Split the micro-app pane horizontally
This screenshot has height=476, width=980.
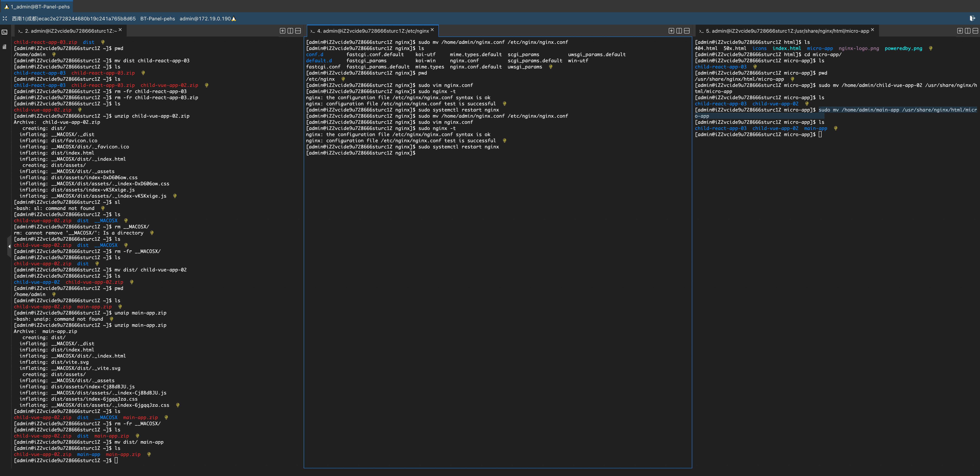pyautogui.click(x=975, y=31)
